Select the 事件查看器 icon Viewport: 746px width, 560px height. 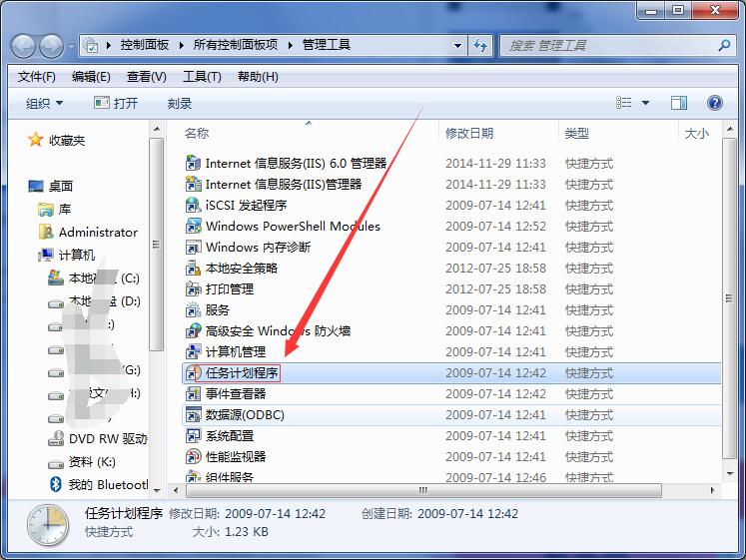click(193, 393)
